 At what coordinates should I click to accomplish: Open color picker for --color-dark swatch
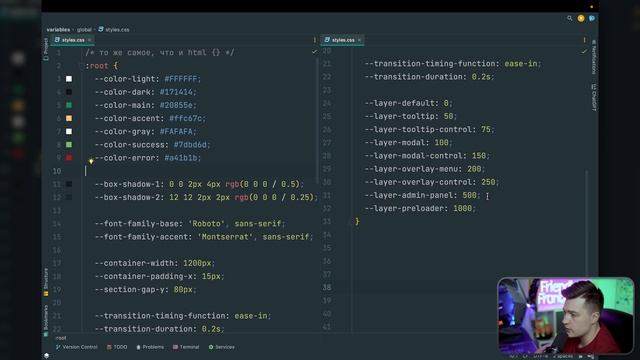(69, 92)
